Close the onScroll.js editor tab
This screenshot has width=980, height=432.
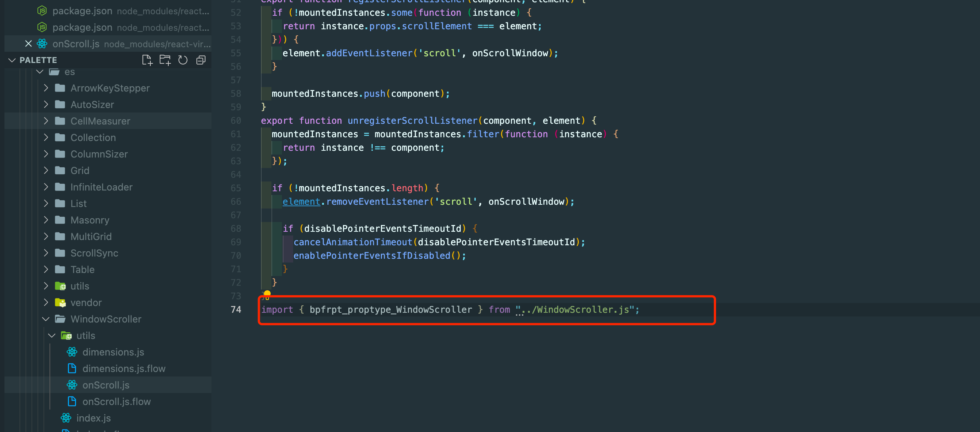28,43
